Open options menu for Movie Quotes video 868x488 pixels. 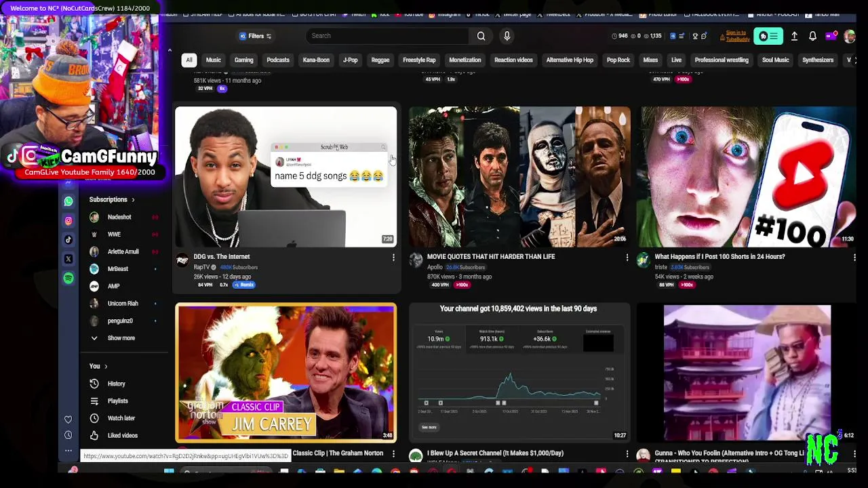click(627, 258)
